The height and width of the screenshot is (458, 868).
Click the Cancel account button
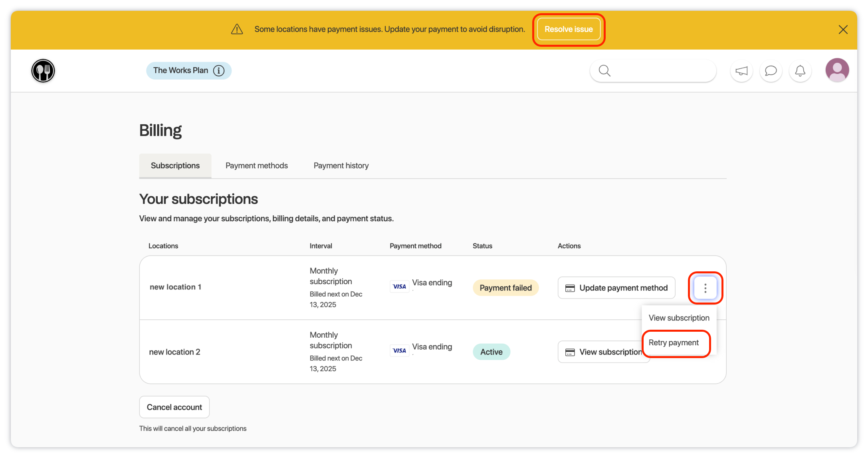click(x=174, y=407)
